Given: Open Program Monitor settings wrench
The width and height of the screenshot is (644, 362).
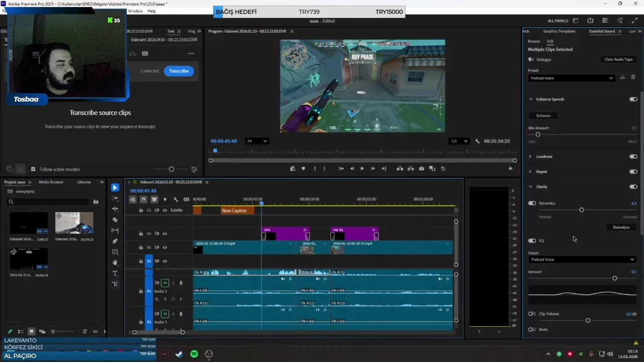Looking at the screenshot, I should 477,141.
